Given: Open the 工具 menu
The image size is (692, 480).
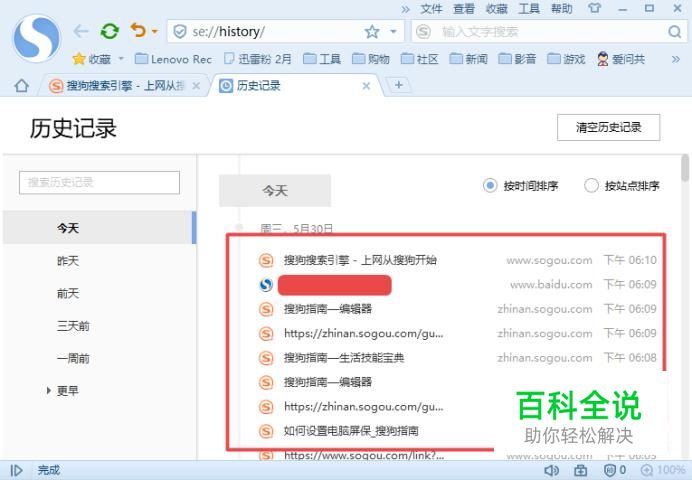Looking at the screenshot, I should [529, 9].
